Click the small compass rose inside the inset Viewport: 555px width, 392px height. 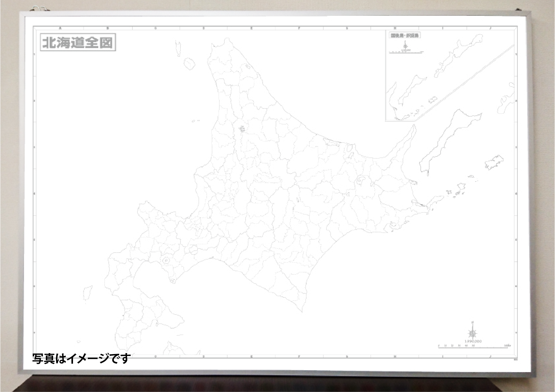405,46
